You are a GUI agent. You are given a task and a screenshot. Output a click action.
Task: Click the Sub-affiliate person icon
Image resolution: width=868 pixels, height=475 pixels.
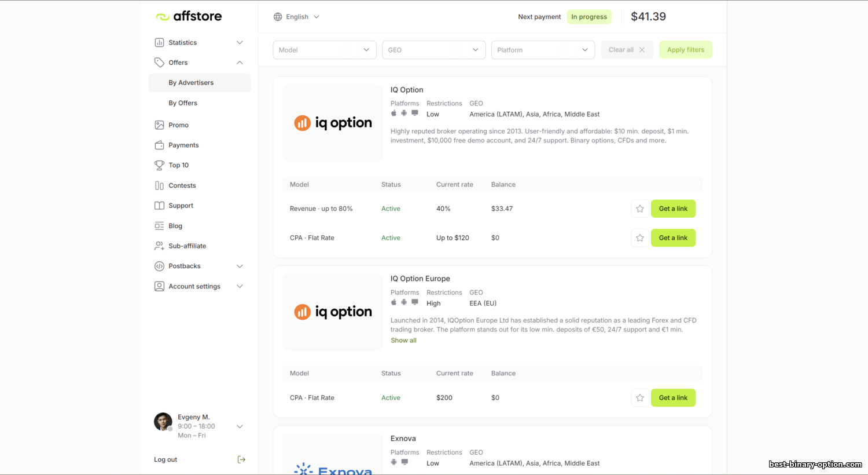[x=159, y=246]
